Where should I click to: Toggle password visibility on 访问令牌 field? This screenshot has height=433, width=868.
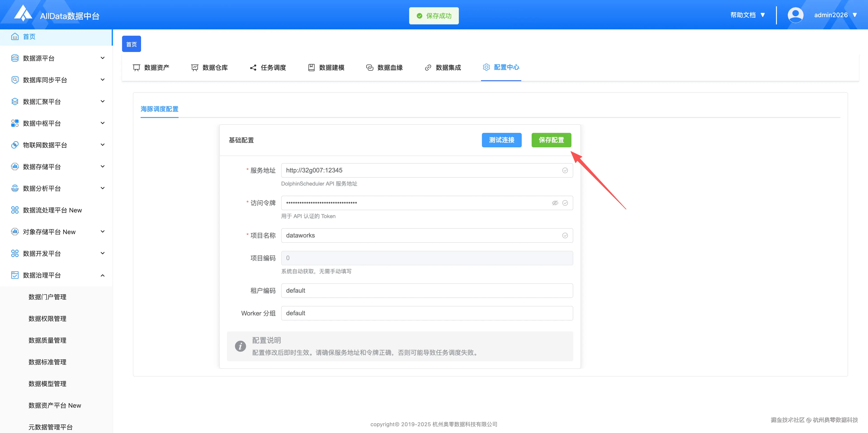[x=555, y=203]
